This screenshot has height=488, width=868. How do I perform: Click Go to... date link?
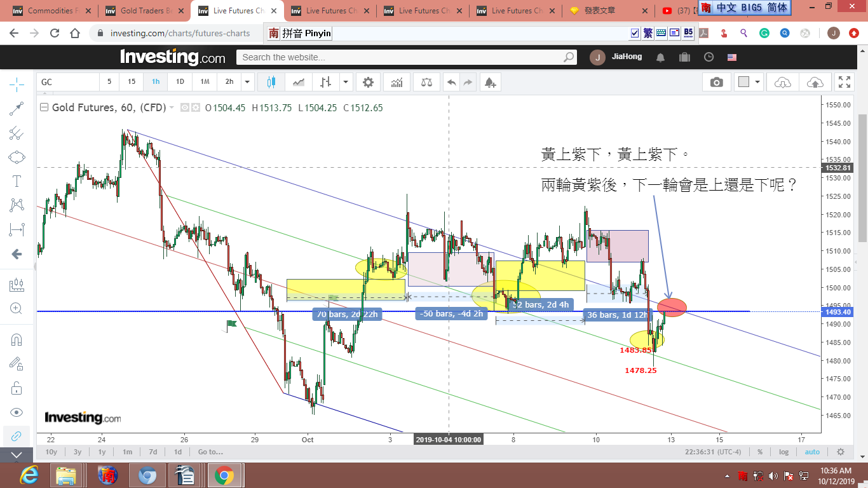210,452
